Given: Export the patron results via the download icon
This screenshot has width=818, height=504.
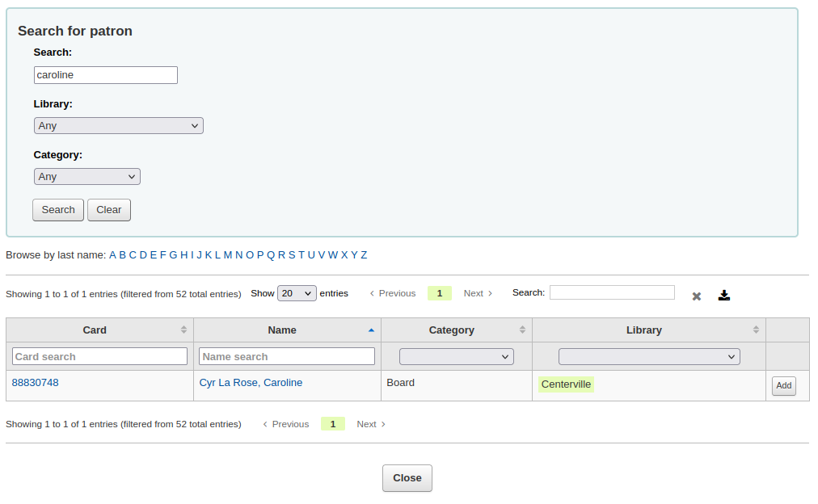Looking at the screenshot, I should pos(724,295).
